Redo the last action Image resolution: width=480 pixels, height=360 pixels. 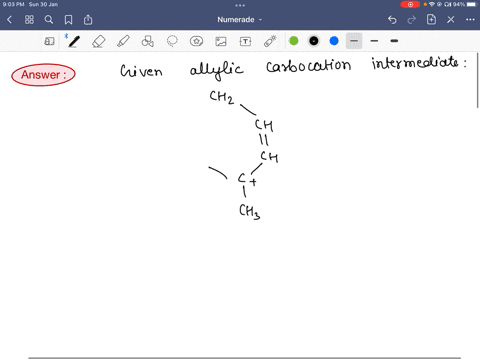pos(412,20)
